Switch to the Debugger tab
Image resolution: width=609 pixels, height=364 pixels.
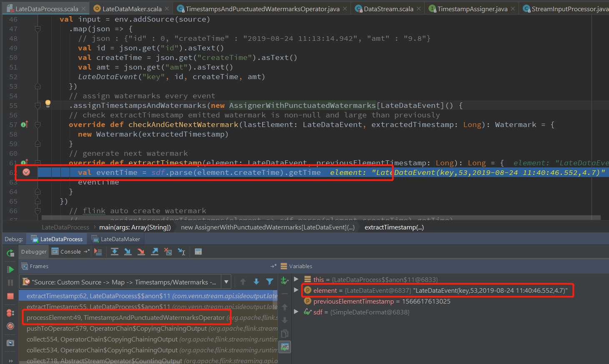click(34, 252)
